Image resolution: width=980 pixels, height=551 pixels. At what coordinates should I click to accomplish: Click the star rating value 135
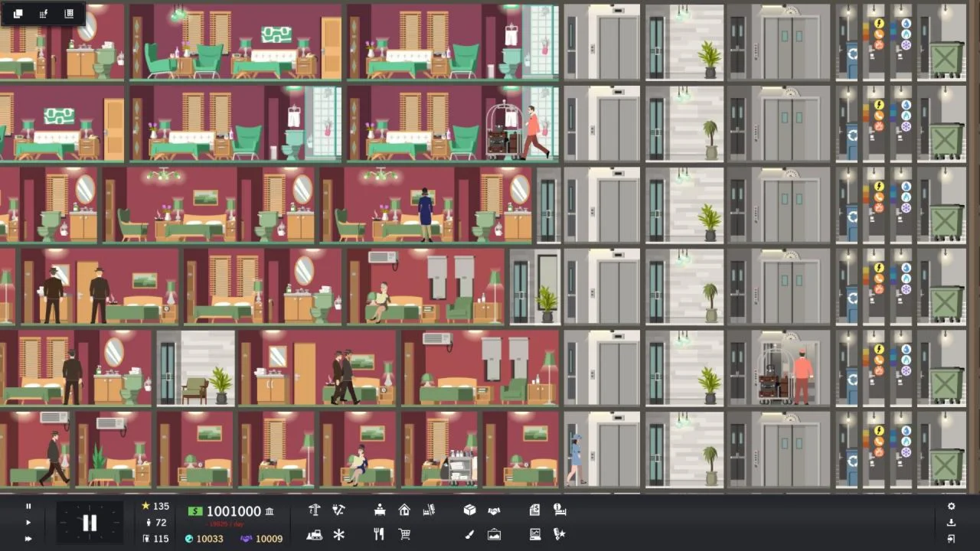(161, 506)
